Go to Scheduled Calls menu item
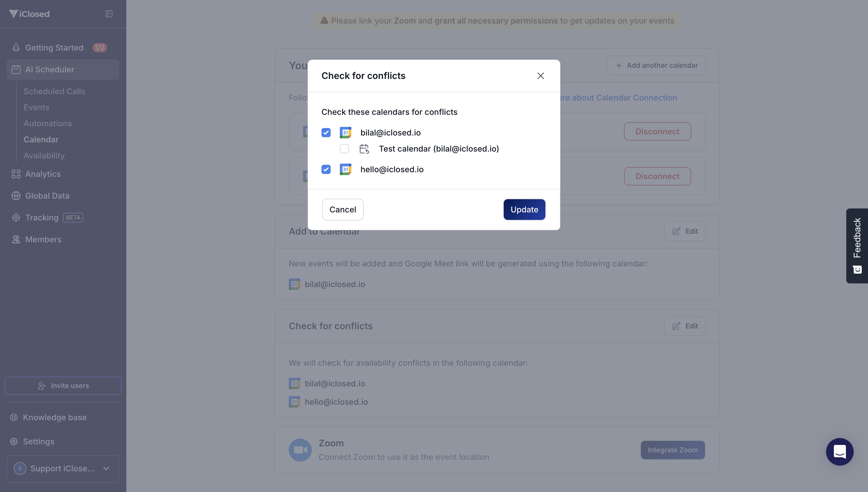The width and height of the screenshot is (868, 492). [54, 91]
